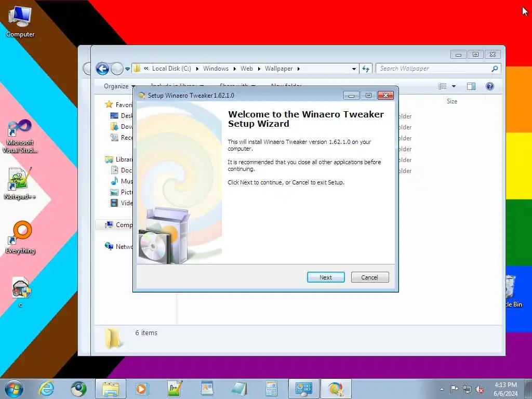Image resolution: width=532 pixels, height=399 pixels.
Task: Select Favorites in the navigation pane
Action: pyautogui.click(x=118, y=104)
